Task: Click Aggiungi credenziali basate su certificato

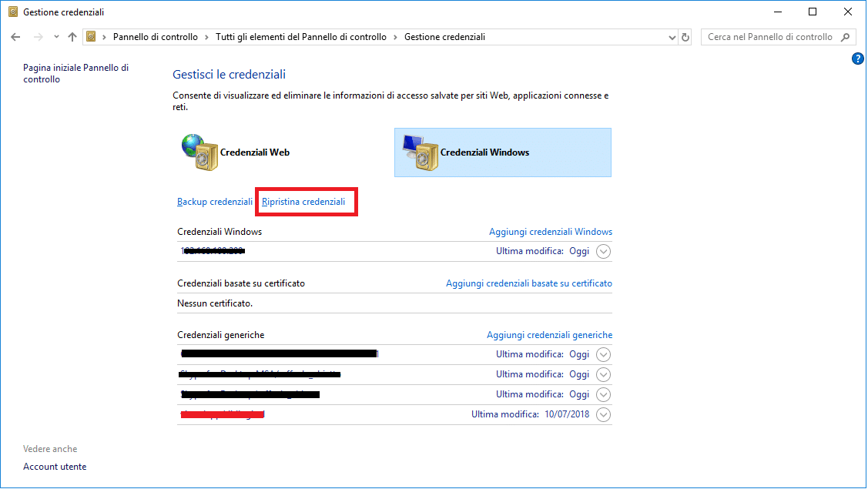Action: 529,283
